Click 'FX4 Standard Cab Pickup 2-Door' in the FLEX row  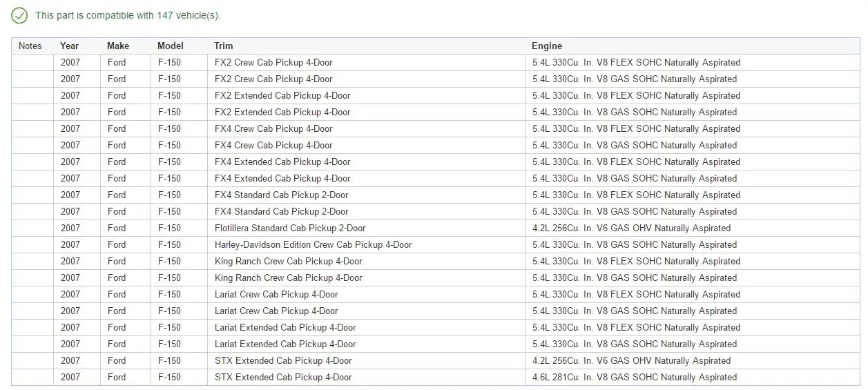pos(282,195)
